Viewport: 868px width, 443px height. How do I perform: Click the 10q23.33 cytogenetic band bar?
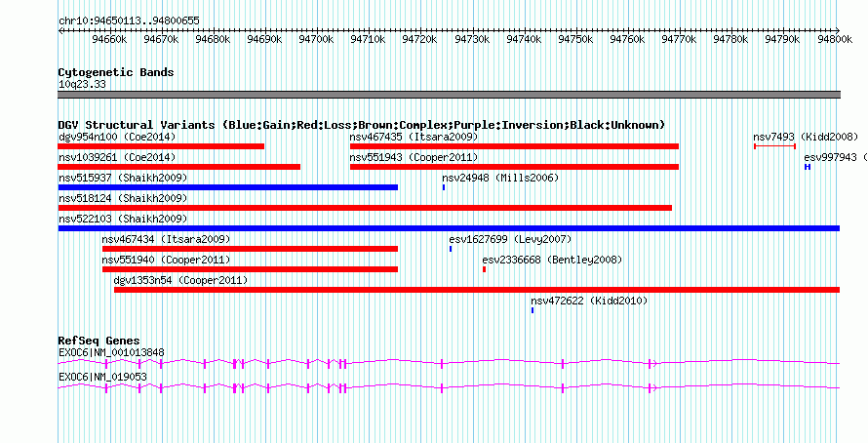coord(449,95)
